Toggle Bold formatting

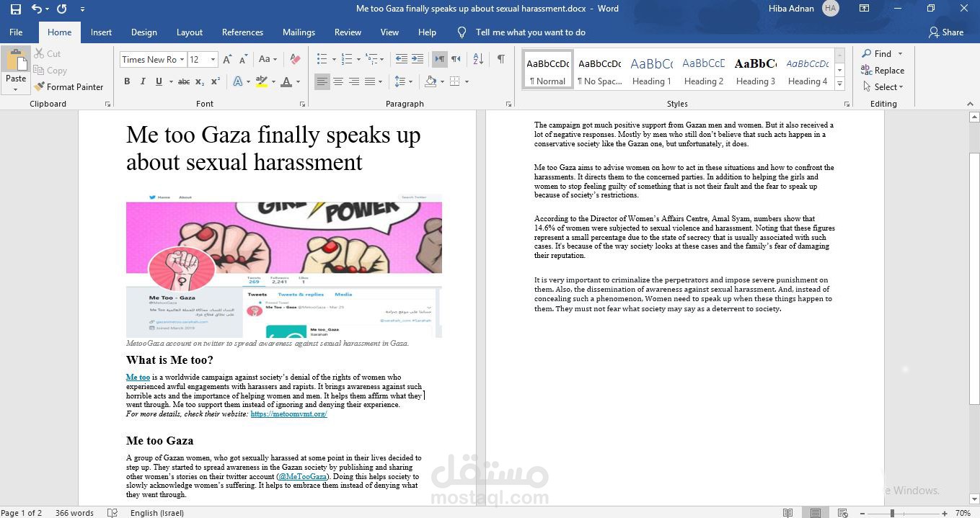coord(127,81)
